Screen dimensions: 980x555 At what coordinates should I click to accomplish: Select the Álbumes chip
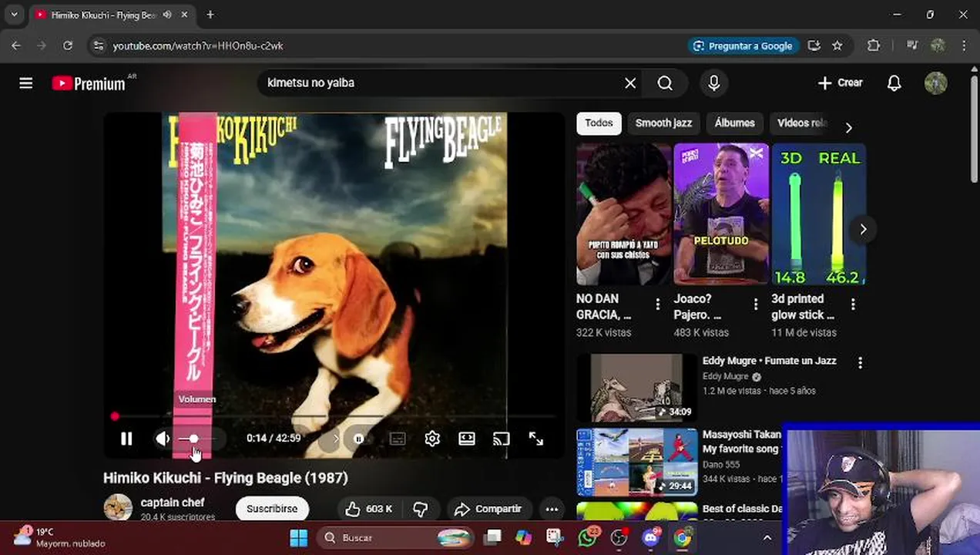[734, 123]
